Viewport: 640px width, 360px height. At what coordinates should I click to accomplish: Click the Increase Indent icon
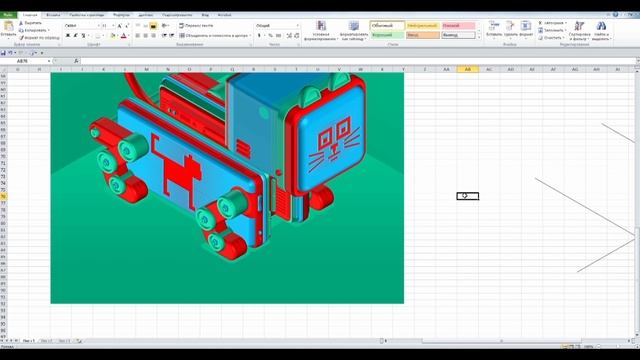[172, 36]
